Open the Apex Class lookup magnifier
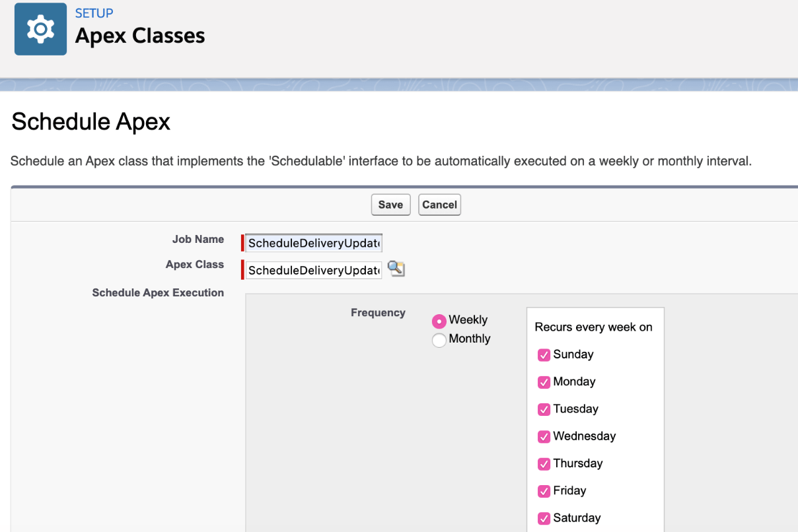This screenshot has width=798, height=532. pos(395,269)
